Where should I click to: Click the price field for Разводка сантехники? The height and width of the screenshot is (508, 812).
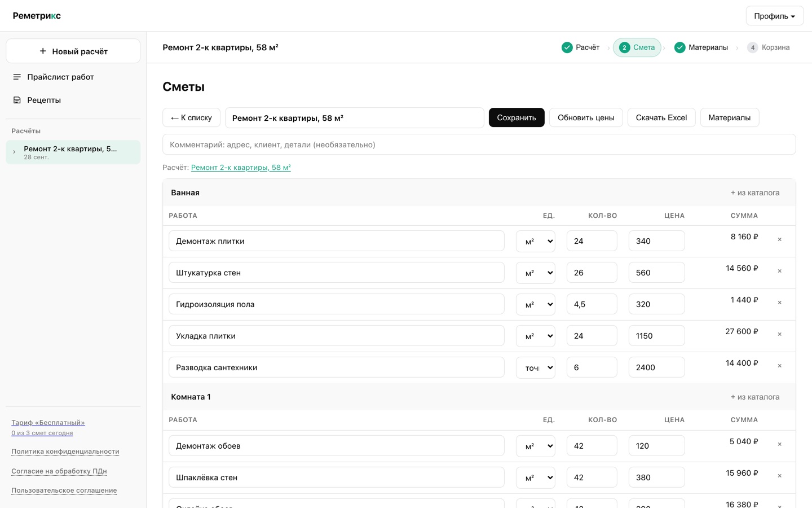click(657, 367)
